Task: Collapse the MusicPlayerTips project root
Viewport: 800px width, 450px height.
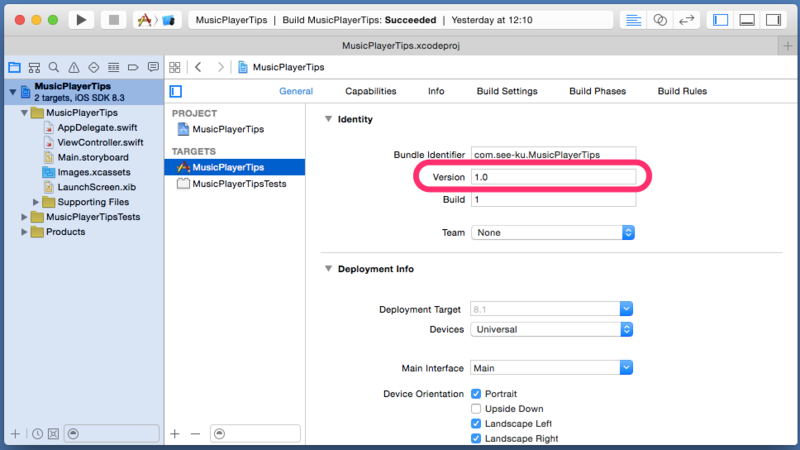Action: tap(13, 92)
